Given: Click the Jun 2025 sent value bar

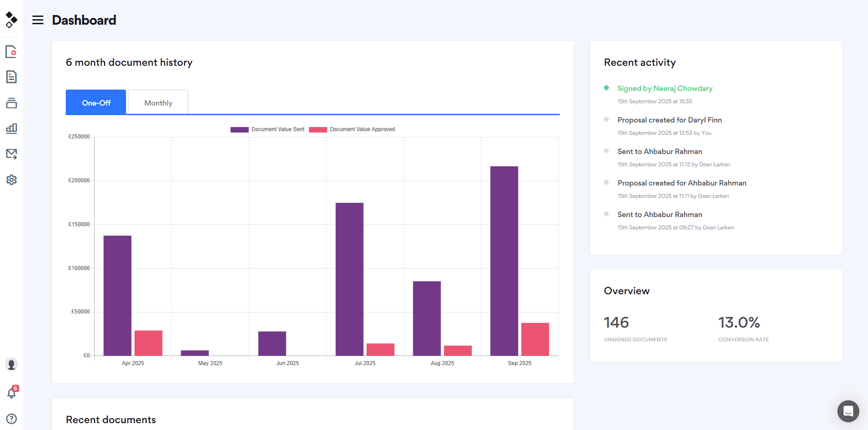Looking at the screenshot, I should pos(272,344).
